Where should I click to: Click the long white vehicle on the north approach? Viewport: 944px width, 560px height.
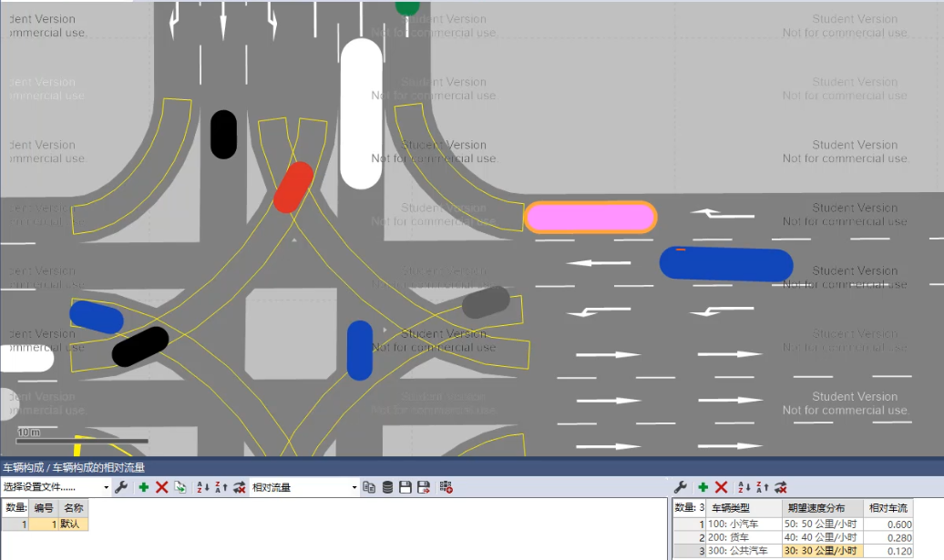(361, 114)
